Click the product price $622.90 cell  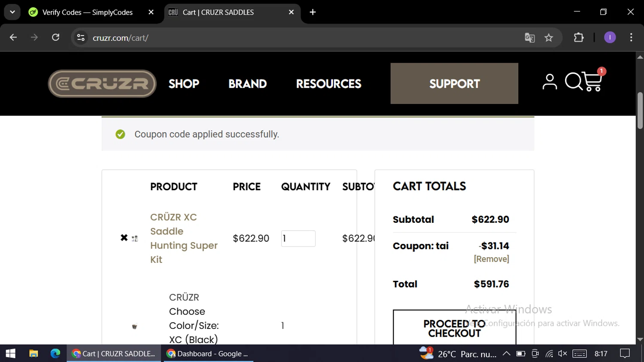click(251, 238)
